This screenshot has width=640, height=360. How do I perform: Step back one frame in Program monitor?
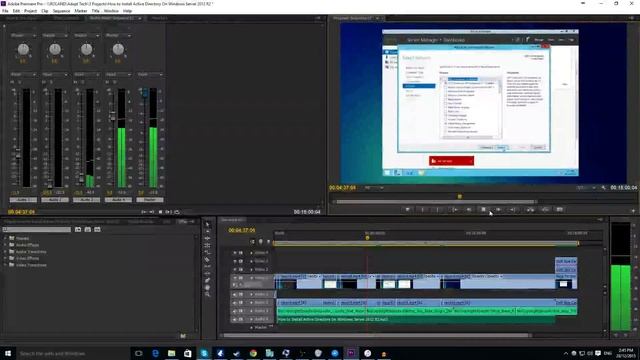pos(469,209)
